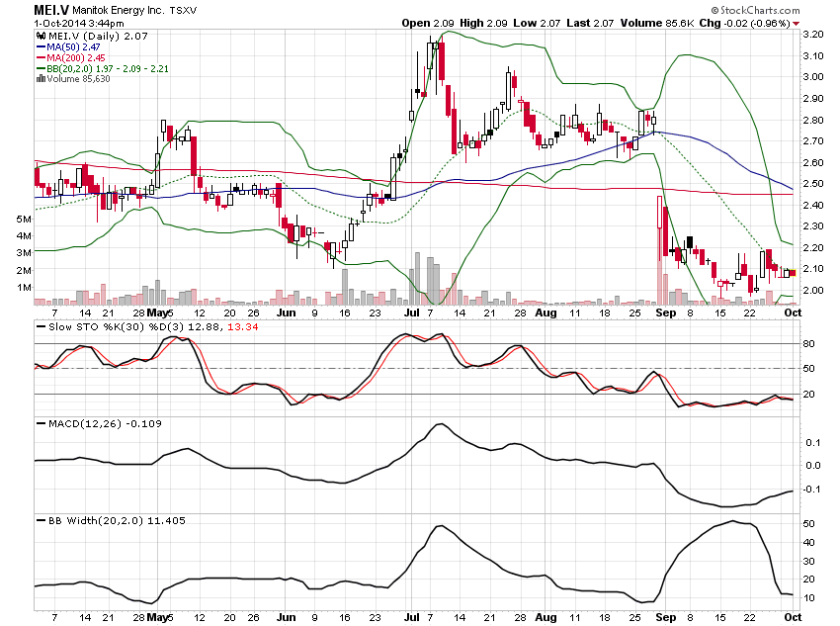This screenshot has height=626, width=840.
Task: Select the blue MA(50) line swatch in legend
Action: [41, 47]
